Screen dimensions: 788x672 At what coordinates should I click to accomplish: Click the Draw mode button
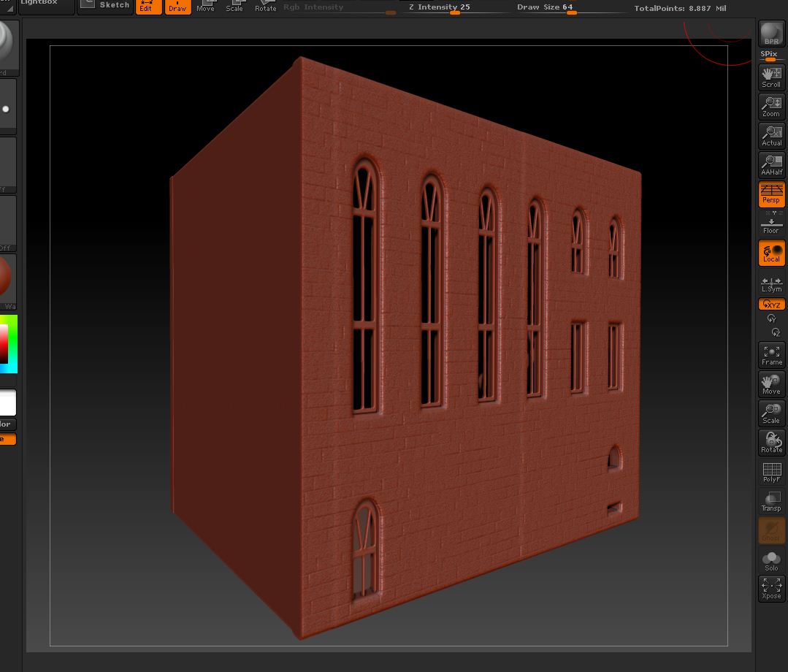(x=177, y=7)
